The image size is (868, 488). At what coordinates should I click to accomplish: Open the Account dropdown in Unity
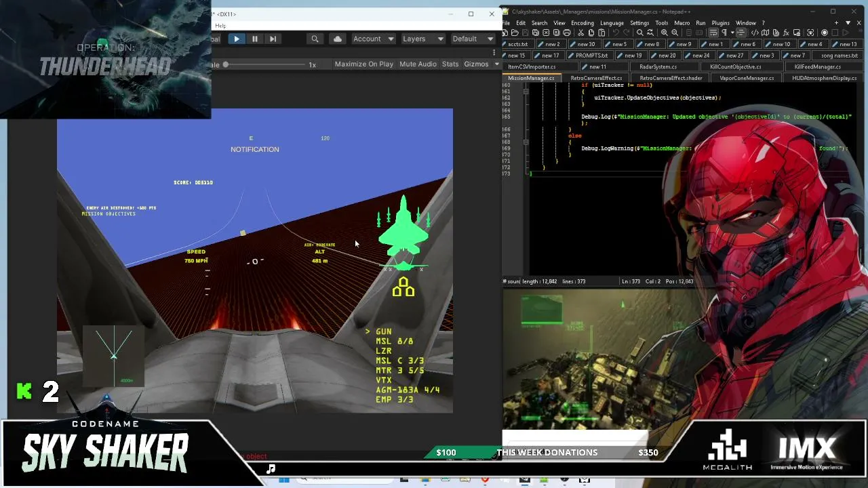pos(373,39)
